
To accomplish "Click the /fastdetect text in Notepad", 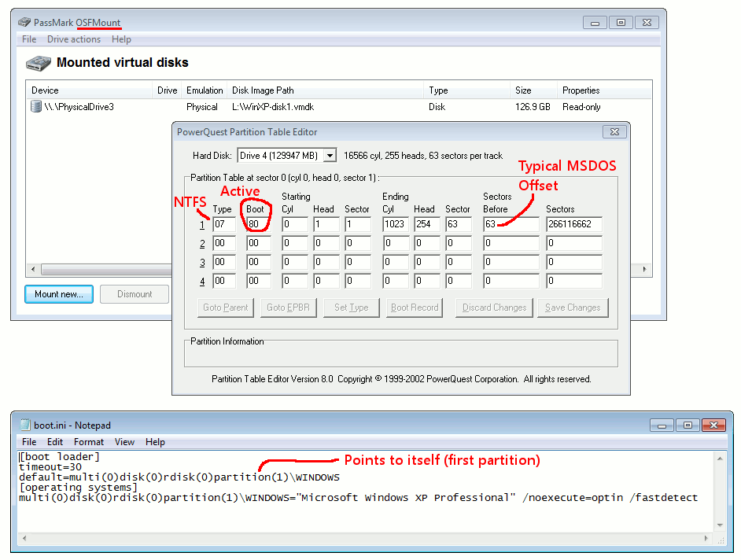I will [x=663, y=498].
